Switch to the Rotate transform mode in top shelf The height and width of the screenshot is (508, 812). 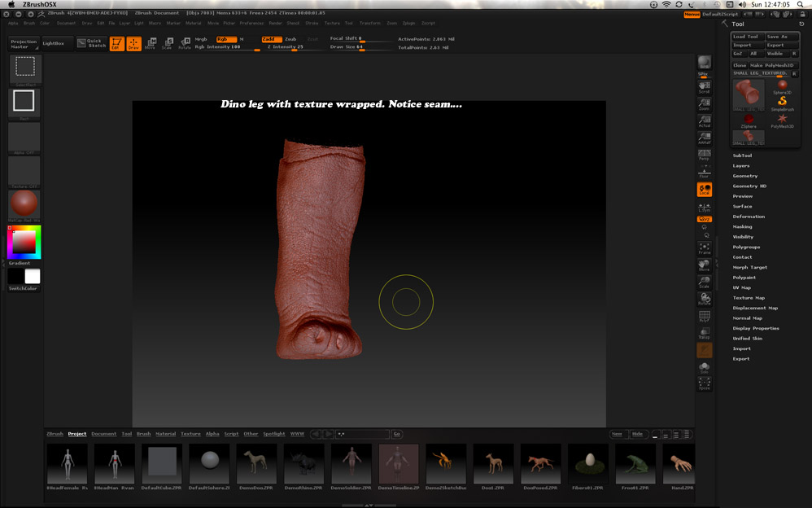(185, 43)
